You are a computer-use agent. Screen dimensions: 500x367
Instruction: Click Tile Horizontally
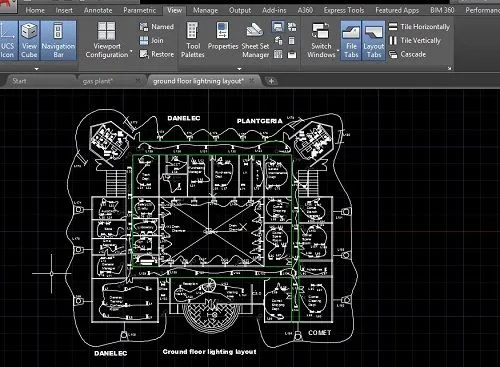(419, 27)
